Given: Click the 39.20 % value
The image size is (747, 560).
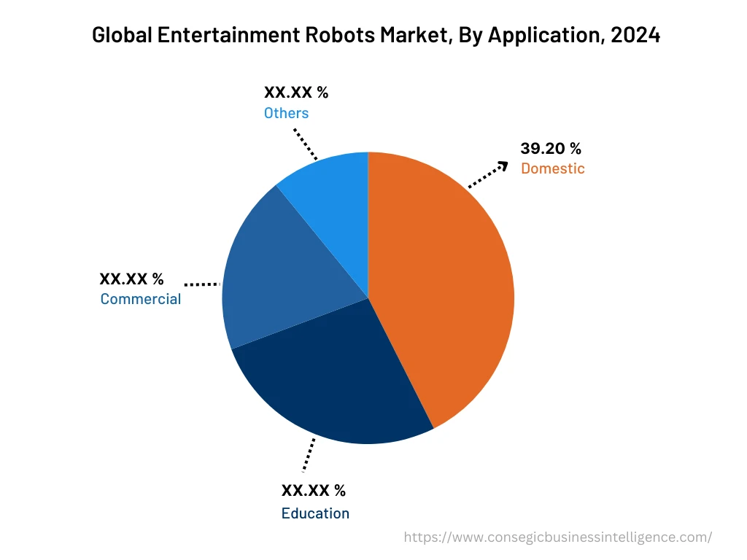Looking at the screenshot, I should (551, 149).
